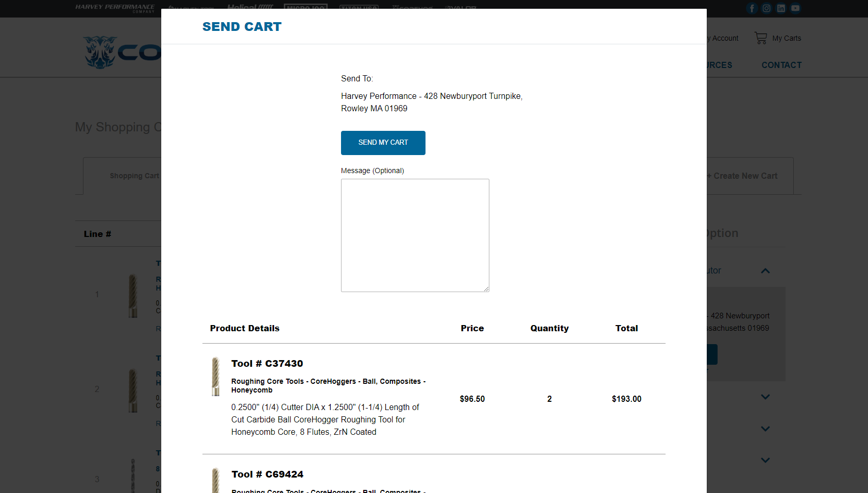Click the Line 2 tool image
The width and height of the screenshot is (868, 493).
(x=133, y=390)
